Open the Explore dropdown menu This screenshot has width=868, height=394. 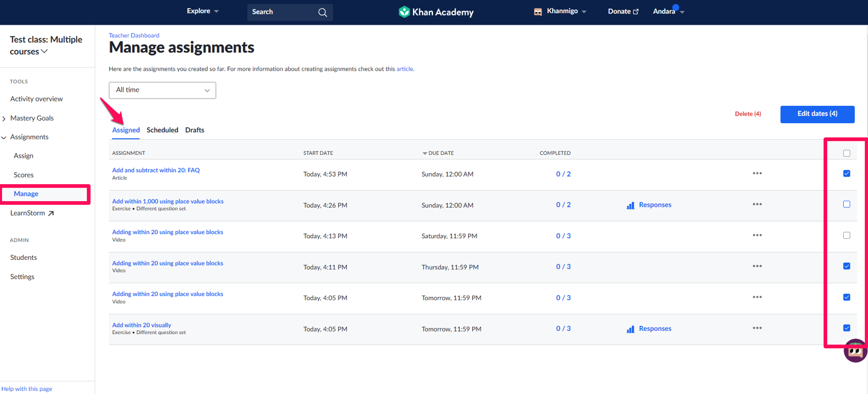coord(202,11)
